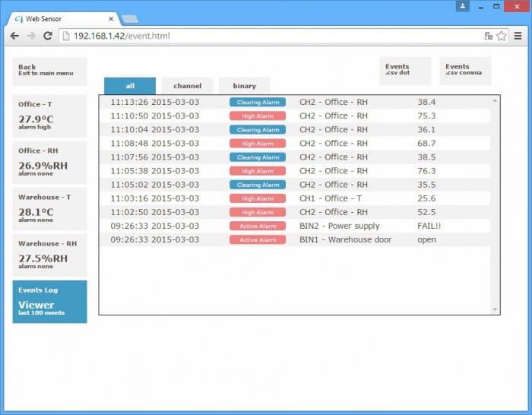Viewport: 532px width, 415px height.
Task: Open the Office - T sensor panel
Action: (49, 114)
